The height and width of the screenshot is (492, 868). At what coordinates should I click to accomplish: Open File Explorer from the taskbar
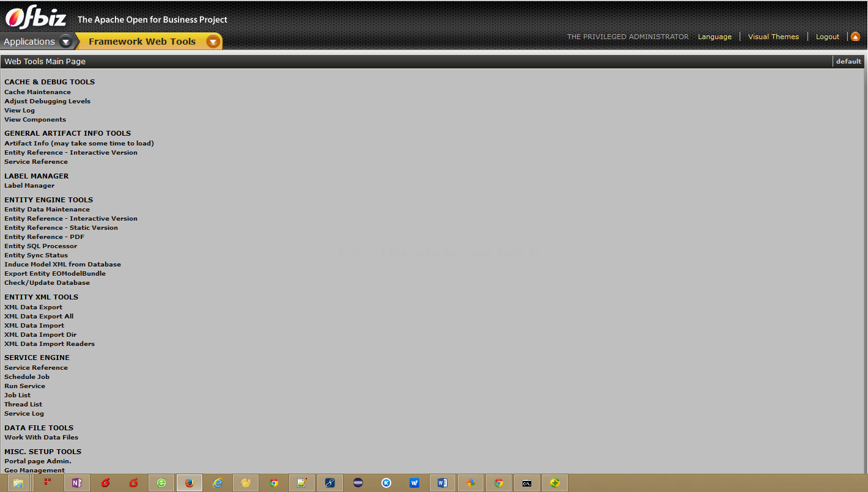(18, 483)
